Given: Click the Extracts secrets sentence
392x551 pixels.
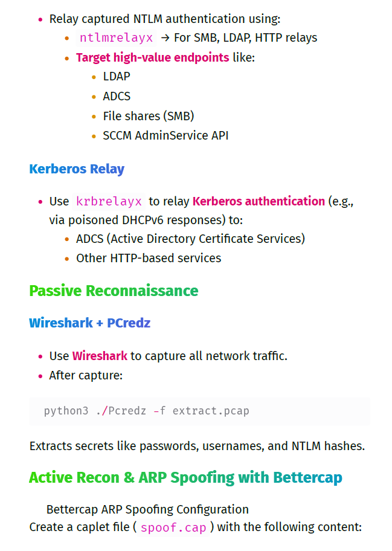Looking at the screenshot, I should pos(198,446).
